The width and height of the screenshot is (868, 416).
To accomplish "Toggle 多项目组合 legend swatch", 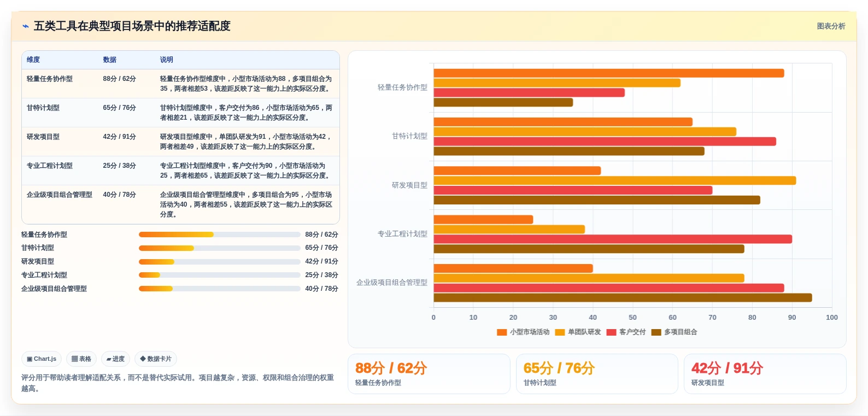I will (x=656, y=332).
